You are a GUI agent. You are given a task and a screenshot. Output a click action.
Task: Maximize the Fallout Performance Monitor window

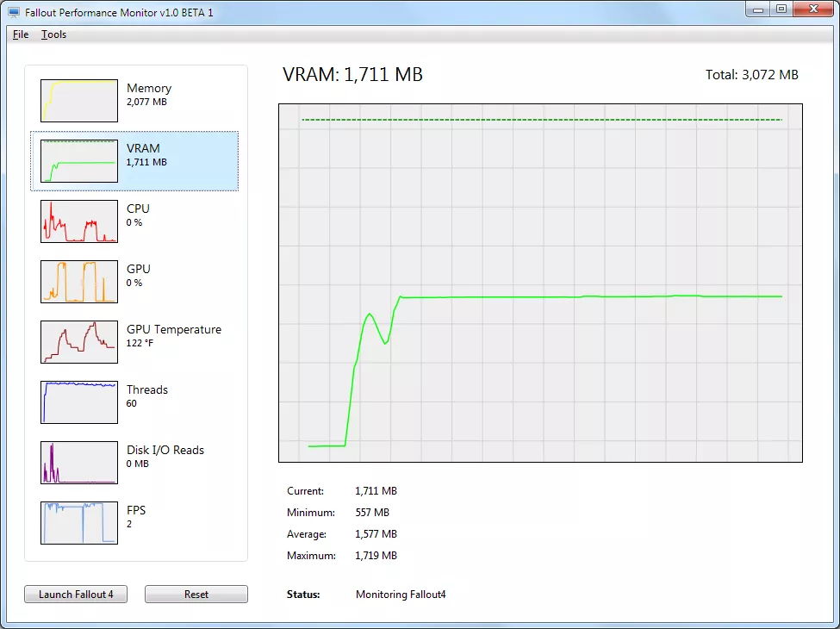click(781, 9)
